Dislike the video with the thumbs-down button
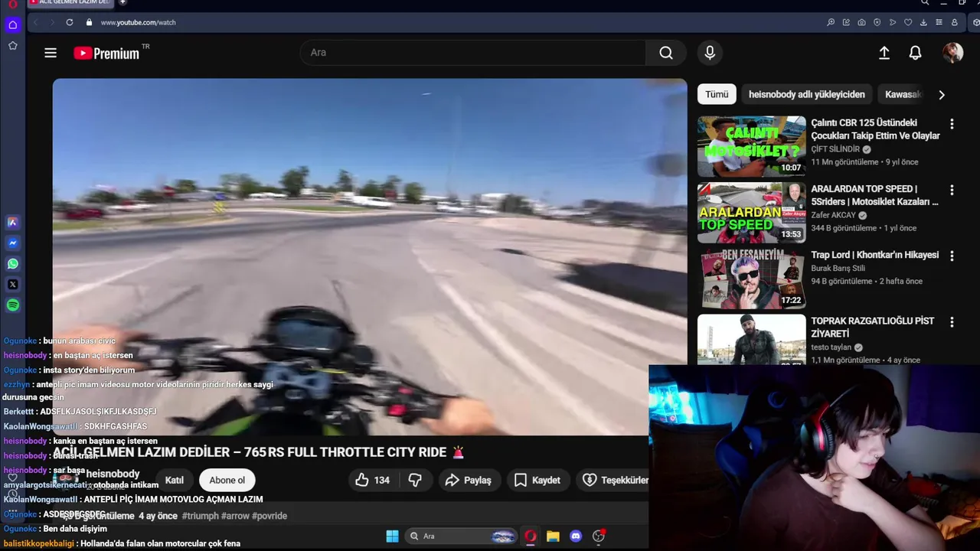The image size is (980, 551). pyautogui.click(x=415, y=480)
